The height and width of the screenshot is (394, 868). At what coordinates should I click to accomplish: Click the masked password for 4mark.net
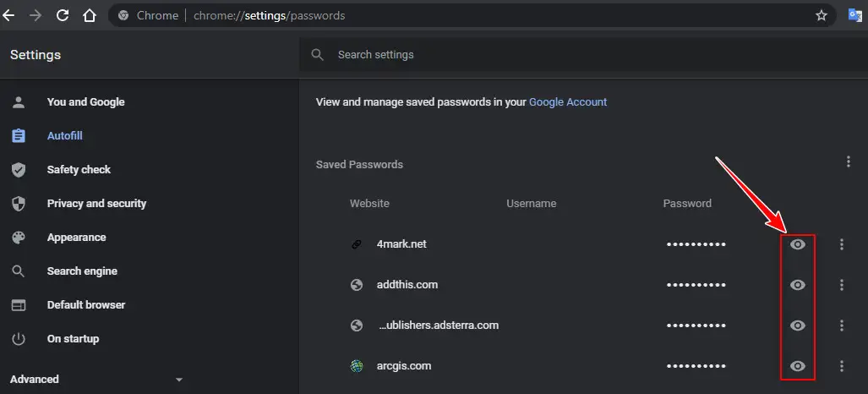pos(696,244)
